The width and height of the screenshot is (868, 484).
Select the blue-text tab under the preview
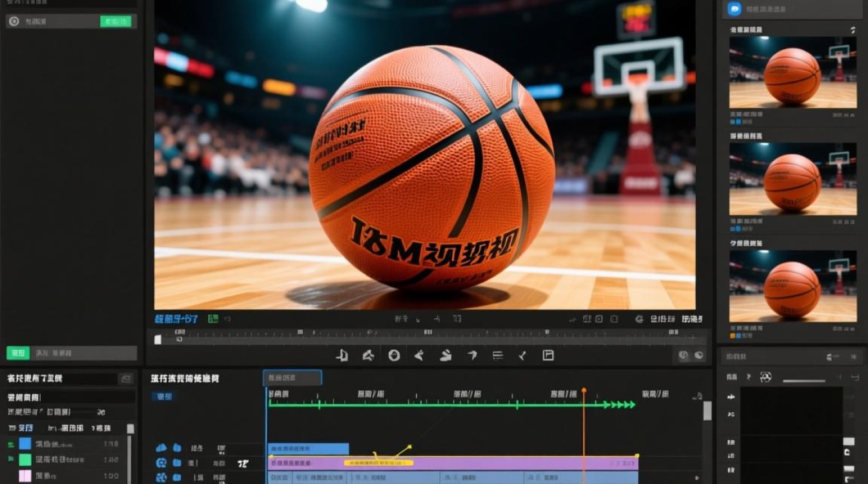pos(176,319)
